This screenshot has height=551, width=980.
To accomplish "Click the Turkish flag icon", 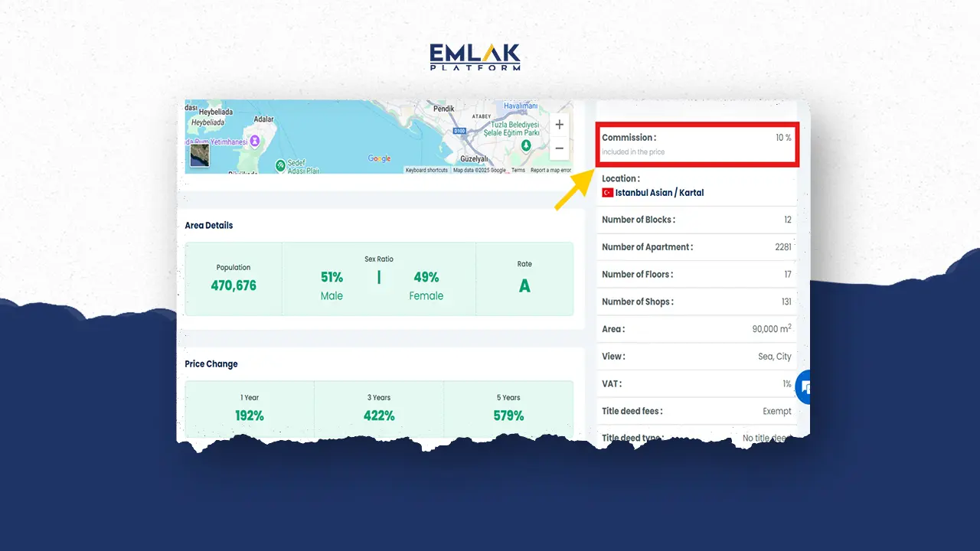I will pos(607,193).
